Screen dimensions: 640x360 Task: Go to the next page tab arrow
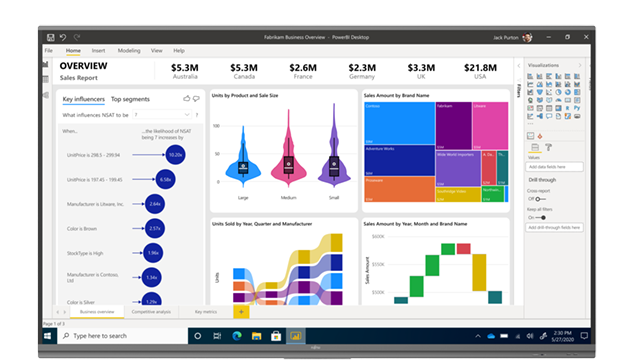point(64,312)
